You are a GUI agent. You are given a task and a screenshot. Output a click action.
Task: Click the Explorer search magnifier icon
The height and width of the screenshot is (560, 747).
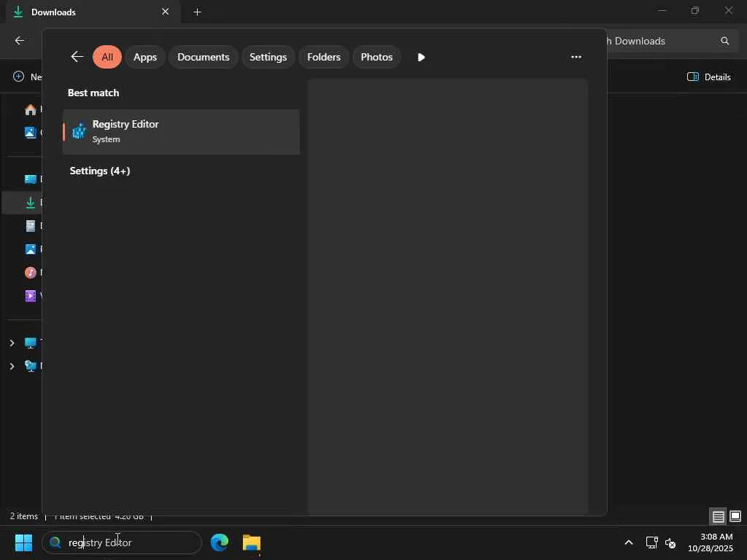coord(724,41)
